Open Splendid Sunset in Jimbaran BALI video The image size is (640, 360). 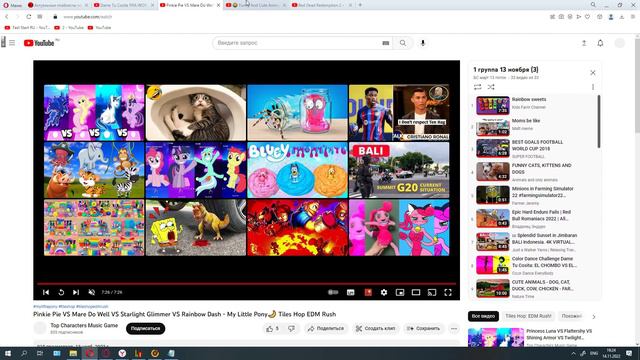(531, 242)
